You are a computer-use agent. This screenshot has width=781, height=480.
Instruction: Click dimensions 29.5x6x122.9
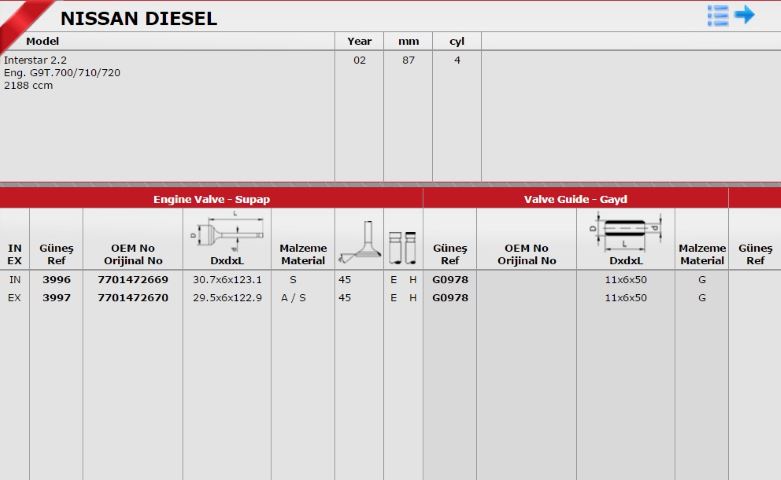coord(227,297)
